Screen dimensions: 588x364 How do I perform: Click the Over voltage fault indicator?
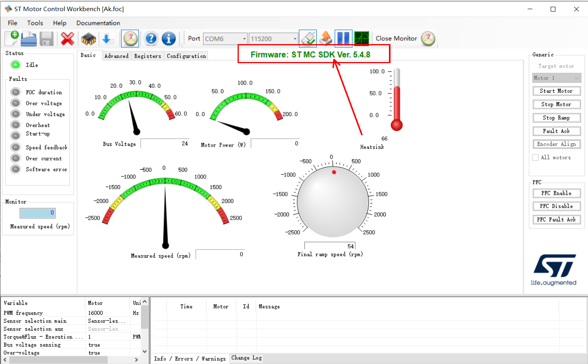pos(16,103)
